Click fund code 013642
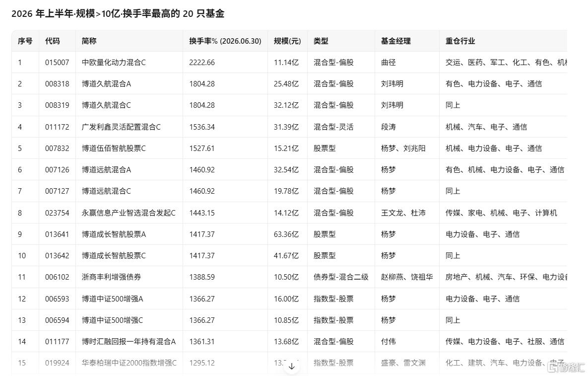 (57, 255)
